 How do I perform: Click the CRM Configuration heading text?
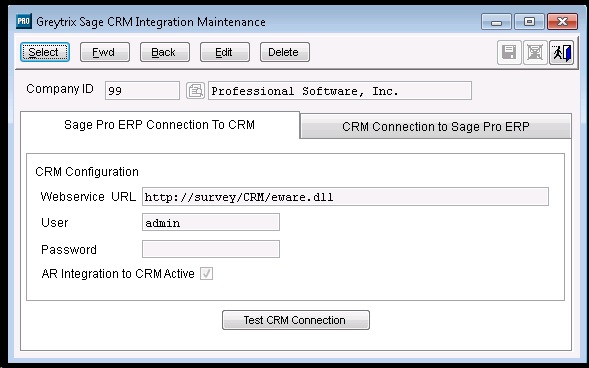(87, 172)
